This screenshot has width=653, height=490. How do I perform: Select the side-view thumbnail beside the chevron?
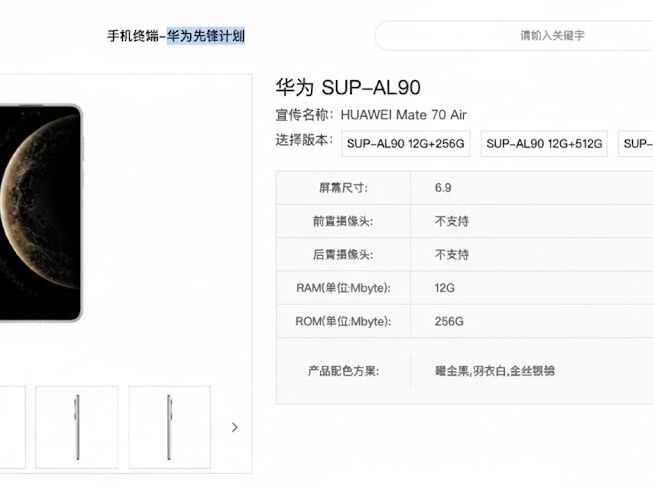pos(169,427)
